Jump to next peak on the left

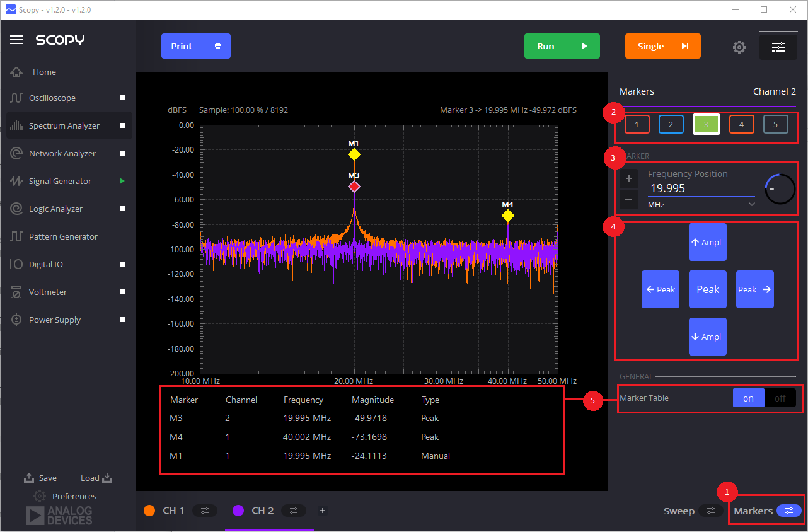tap(661, 289)
